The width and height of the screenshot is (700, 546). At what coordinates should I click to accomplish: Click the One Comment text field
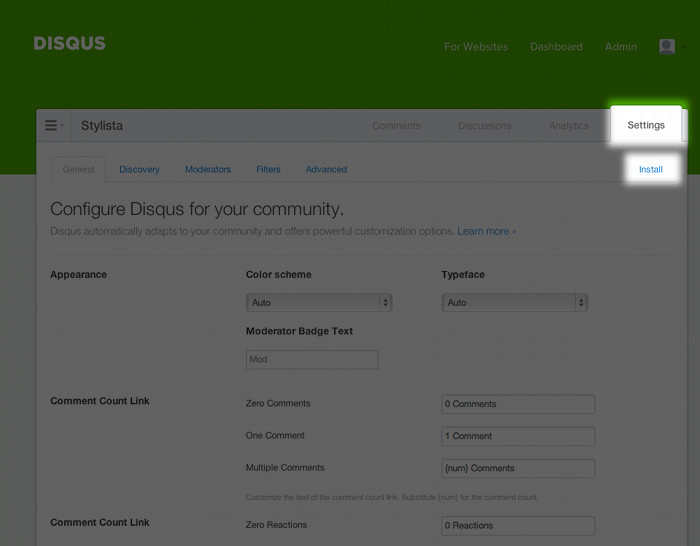(x=518, y=436)
